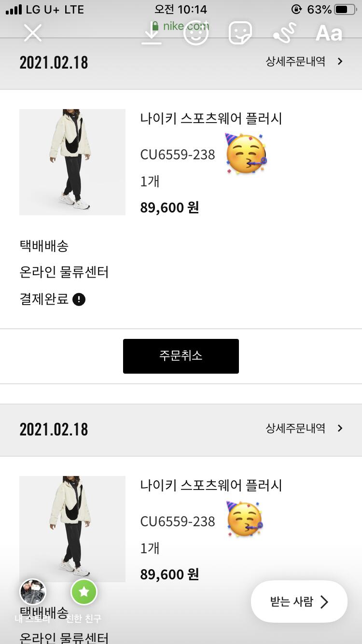The width and height of the screenshot is (362, 644).
Task: Tap the info icon beside 결제완료
Action: 79,299
